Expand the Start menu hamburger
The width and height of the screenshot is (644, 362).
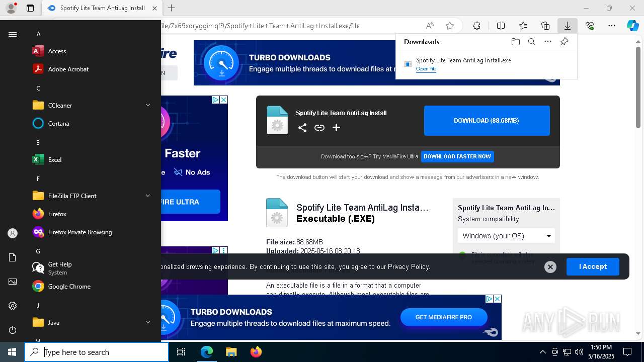[x=13, y=34]
